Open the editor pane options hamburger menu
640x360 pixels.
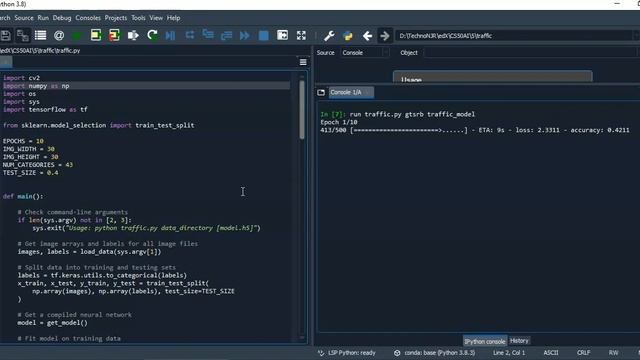click(303, 62)
